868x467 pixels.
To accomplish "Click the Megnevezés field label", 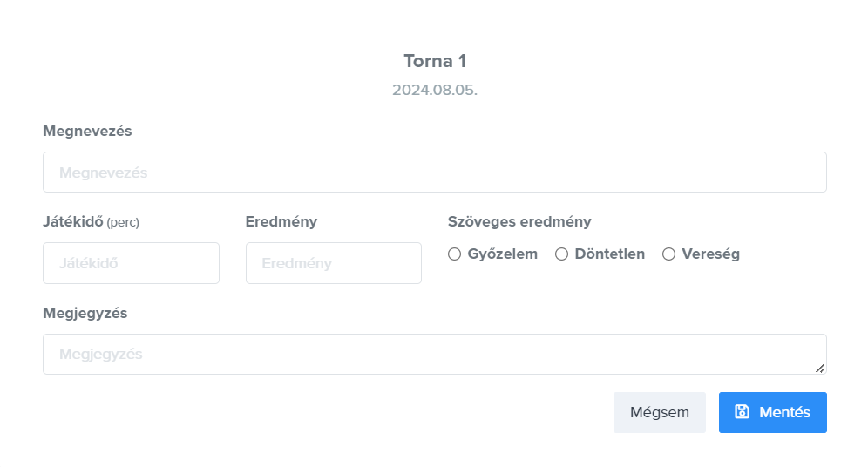I will coord(87,131).
